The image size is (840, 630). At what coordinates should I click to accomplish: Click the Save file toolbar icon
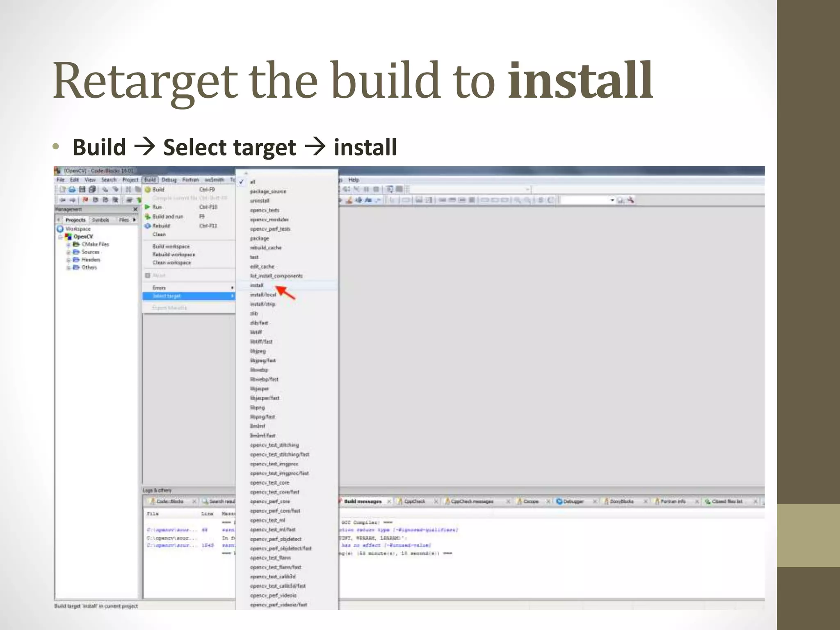click(x=82, y=189)
